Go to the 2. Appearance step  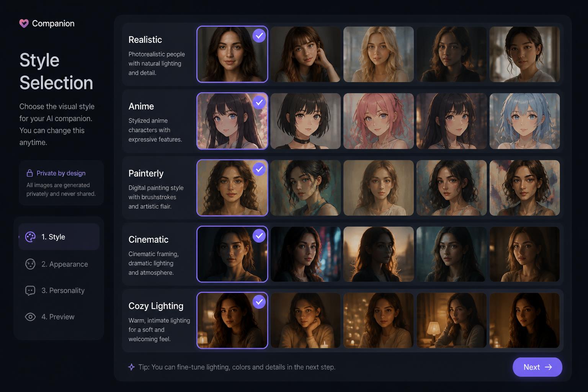[59, 264]
